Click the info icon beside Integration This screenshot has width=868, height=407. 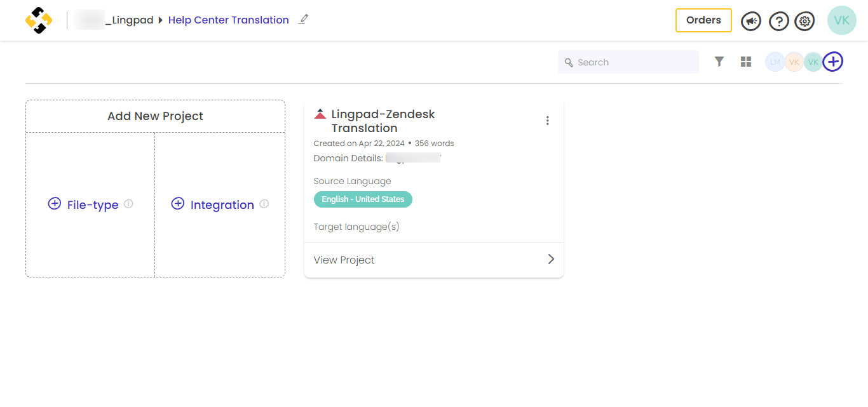(264, 204)
